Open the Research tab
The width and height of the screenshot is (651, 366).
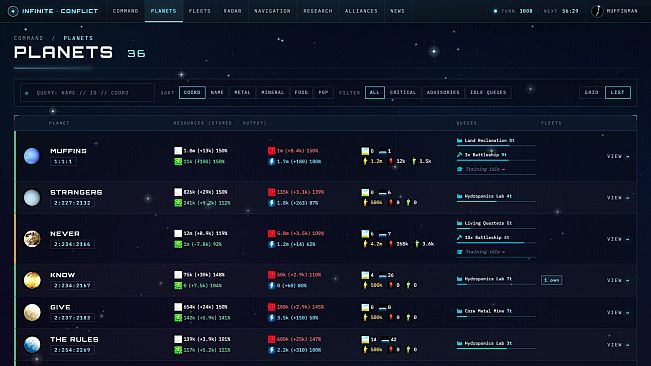[318, 11]
